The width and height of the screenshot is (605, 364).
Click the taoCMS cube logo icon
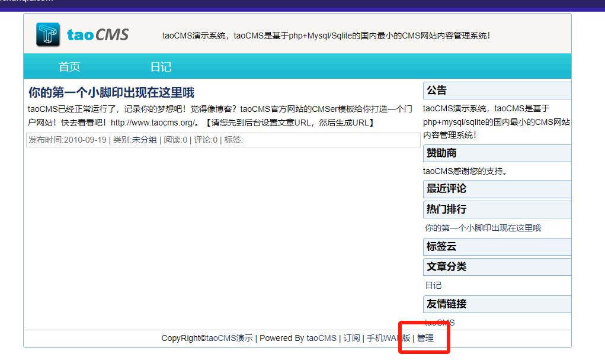48,34
